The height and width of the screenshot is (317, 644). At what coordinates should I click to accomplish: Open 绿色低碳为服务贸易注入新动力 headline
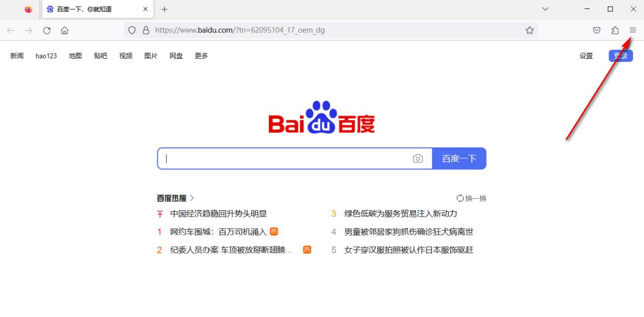[401, 213]
